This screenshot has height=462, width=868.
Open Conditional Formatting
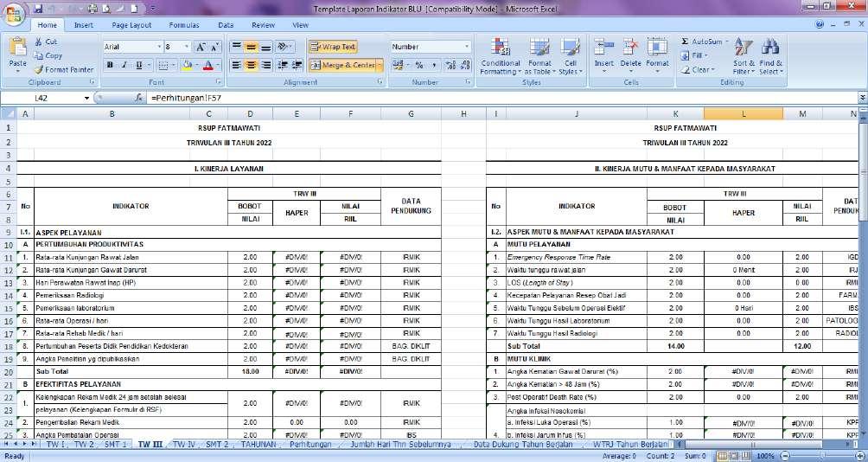(x=501, y=56)
